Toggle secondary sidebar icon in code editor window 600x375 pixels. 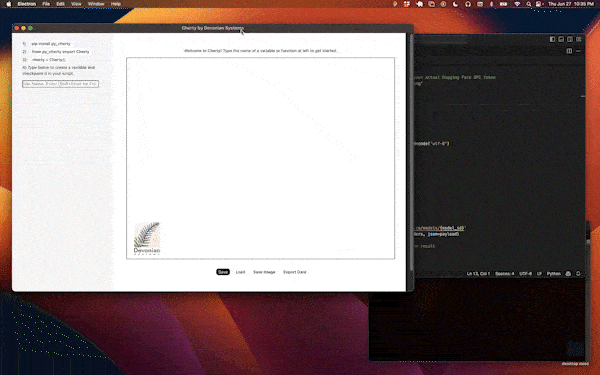[570, 39]
